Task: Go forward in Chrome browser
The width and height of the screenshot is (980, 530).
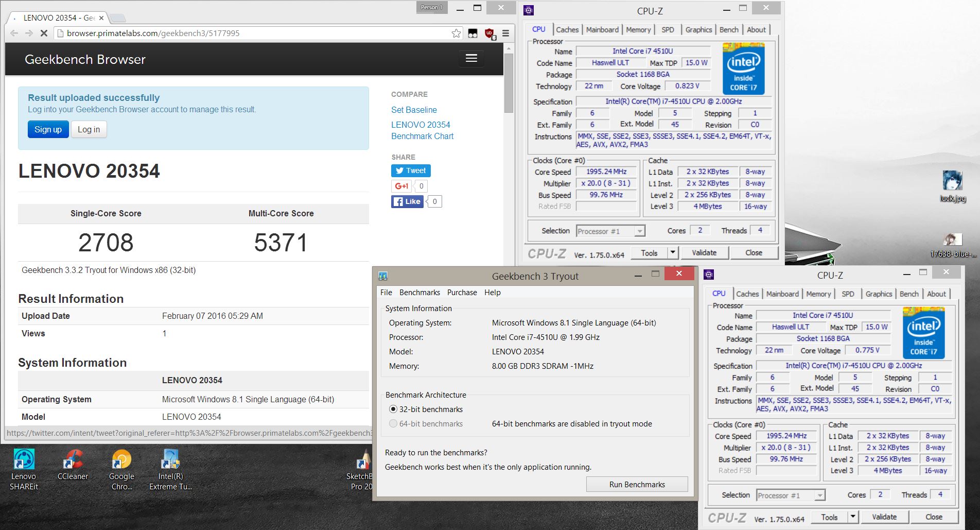Action: click(29, 33)
